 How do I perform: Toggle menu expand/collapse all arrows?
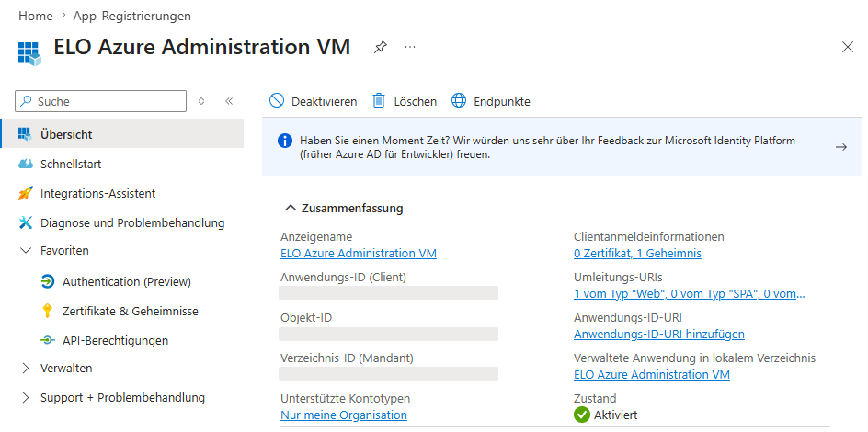[201, 101]
